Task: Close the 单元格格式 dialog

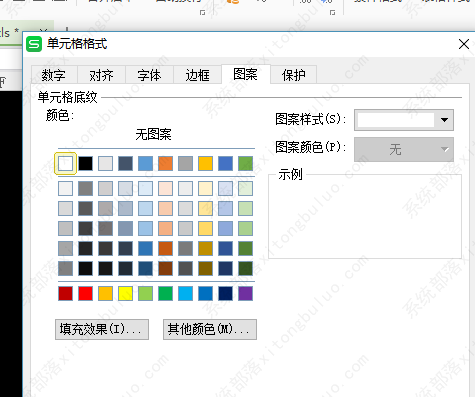Action: click(464, 44)
